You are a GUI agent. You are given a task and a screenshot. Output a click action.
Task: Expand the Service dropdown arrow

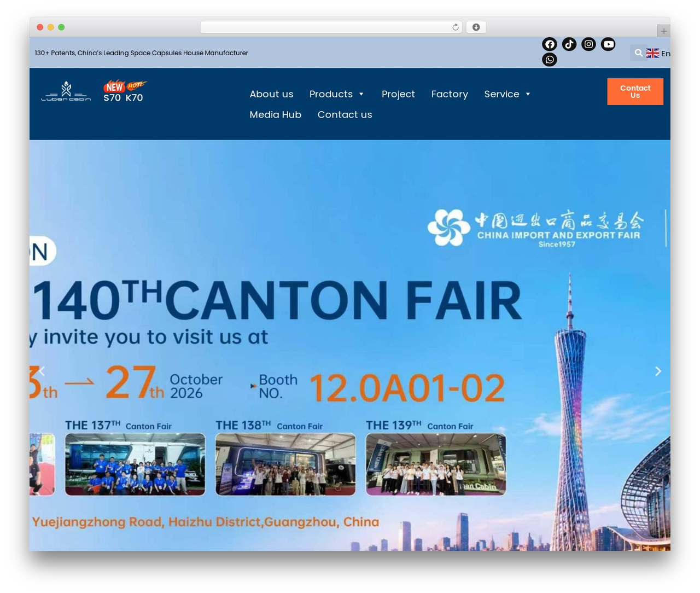tap(528, 94)
